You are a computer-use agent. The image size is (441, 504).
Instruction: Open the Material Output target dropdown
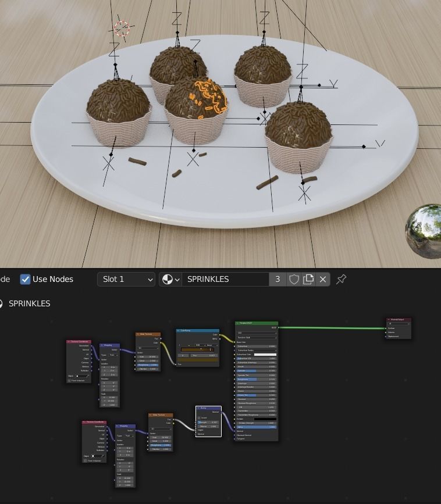399,324
